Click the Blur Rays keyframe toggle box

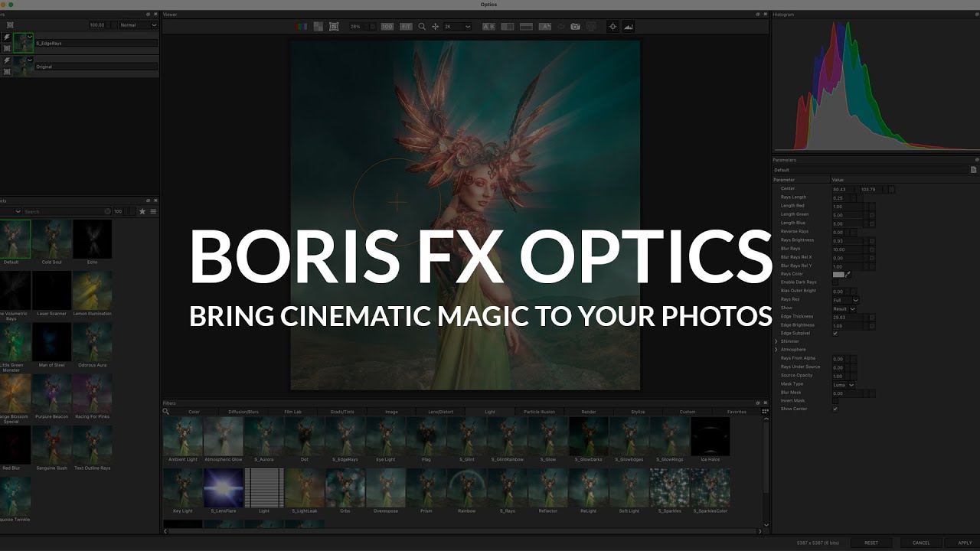871,249
